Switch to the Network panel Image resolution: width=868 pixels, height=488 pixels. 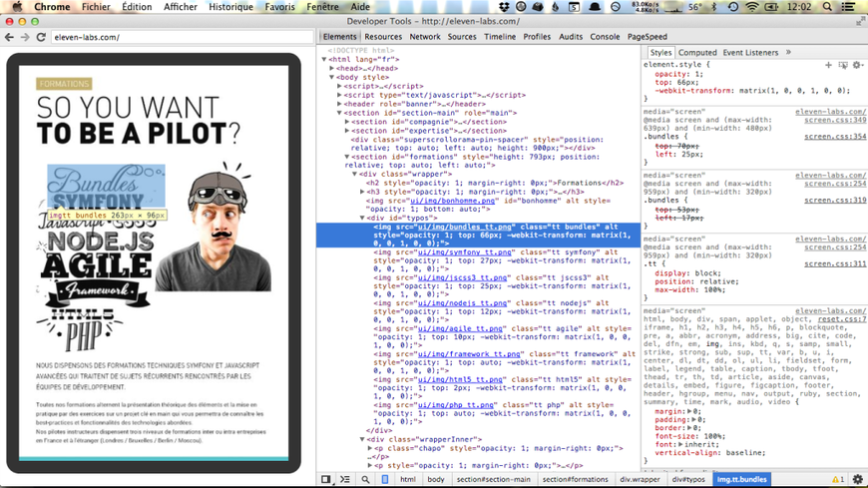point(425,37)
